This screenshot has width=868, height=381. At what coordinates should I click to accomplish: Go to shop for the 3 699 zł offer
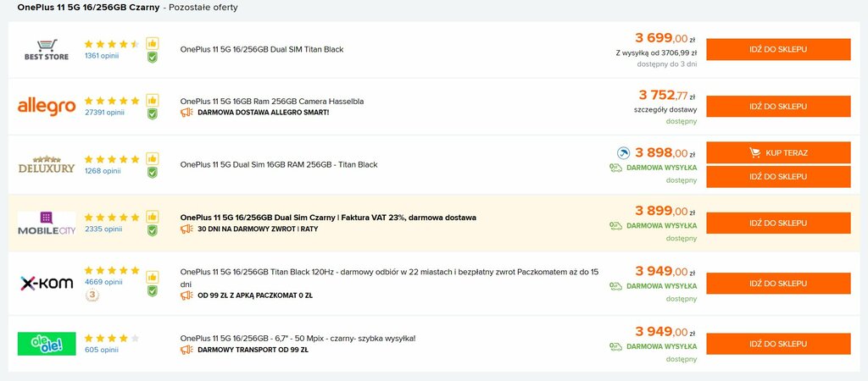click(x=778, y=49)
